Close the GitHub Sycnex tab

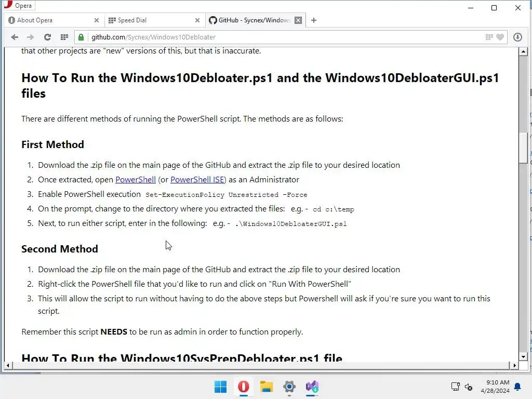tap(298, 20)
